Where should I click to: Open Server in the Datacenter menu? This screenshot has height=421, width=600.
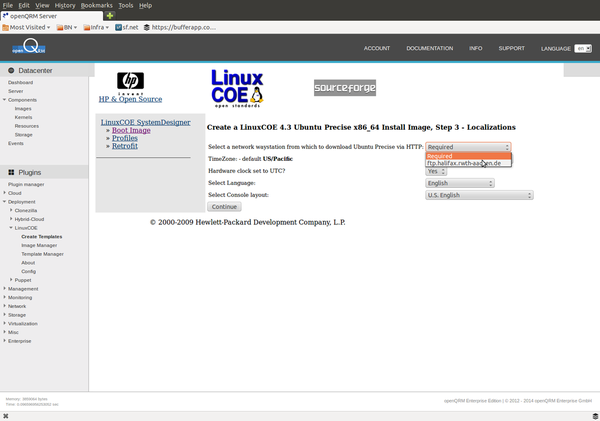click(x=16, y=91)
